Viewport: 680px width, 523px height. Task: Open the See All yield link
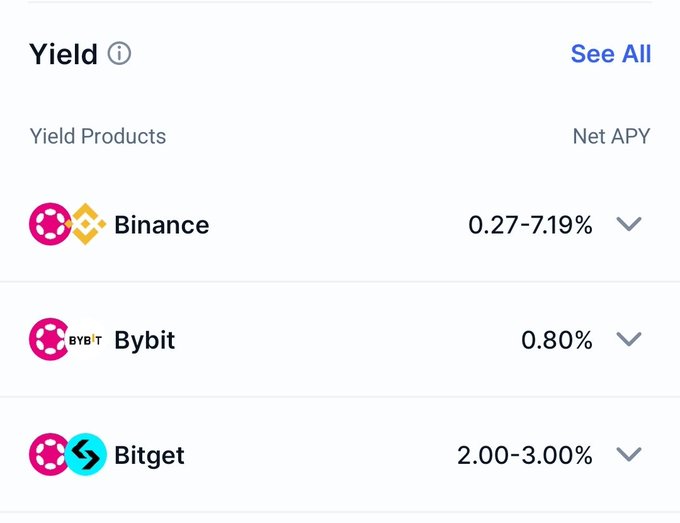(x=610, y=54)
